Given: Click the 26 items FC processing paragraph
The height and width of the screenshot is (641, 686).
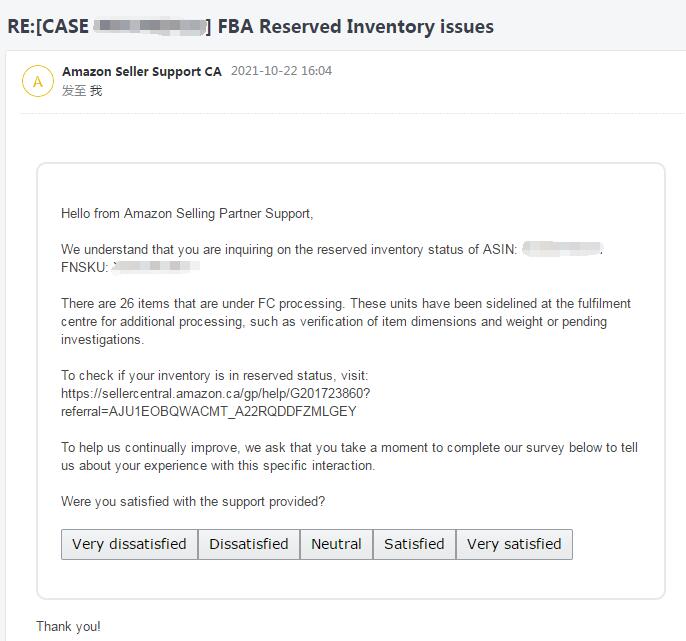Looking at the screenshot, I should coord(346,322).
